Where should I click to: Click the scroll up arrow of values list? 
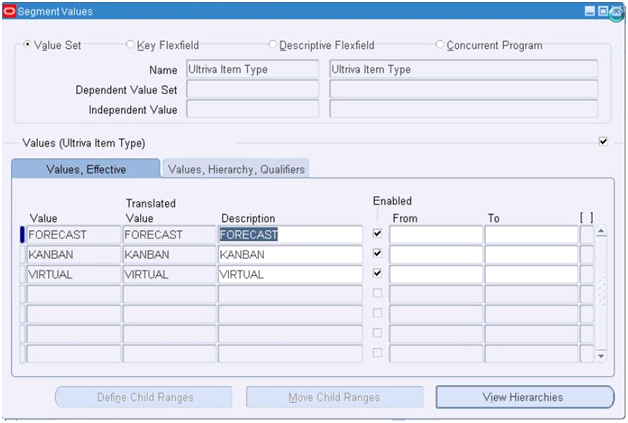click(x=601, y=231)
